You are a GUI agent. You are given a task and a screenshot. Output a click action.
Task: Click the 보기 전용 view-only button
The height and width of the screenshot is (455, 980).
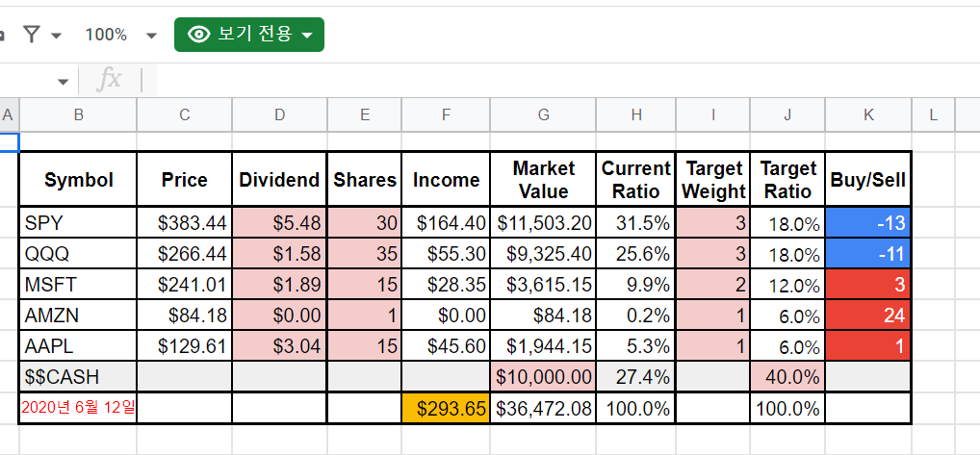(249, 35)
